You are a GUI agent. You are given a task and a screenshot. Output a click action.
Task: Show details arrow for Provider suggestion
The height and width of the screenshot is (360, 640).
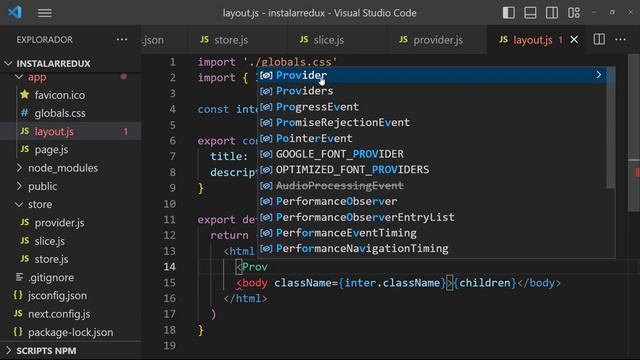tap(598, 75)
